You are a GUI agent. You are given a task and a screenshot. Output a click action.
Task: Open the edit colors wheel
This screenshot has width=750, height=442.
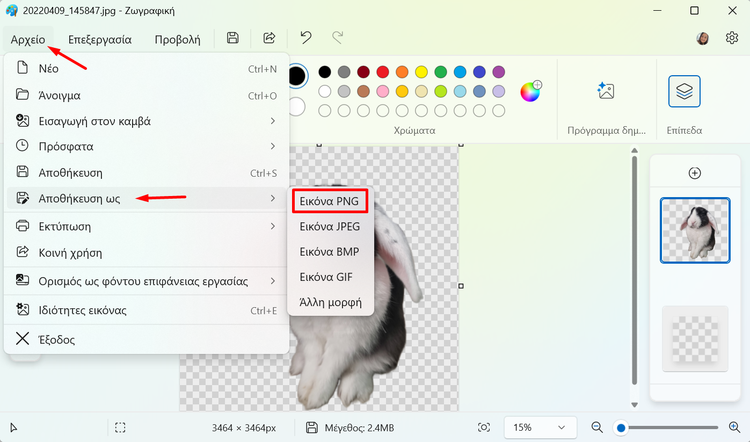click(530, 91)
